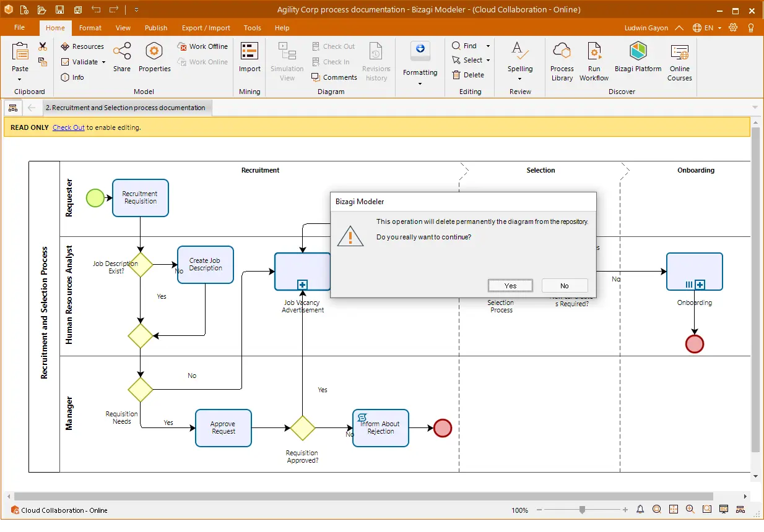Click No in the Bizagi Modeler dialog
The height and width of the screenshot is (532, 764).
[564, 285]
